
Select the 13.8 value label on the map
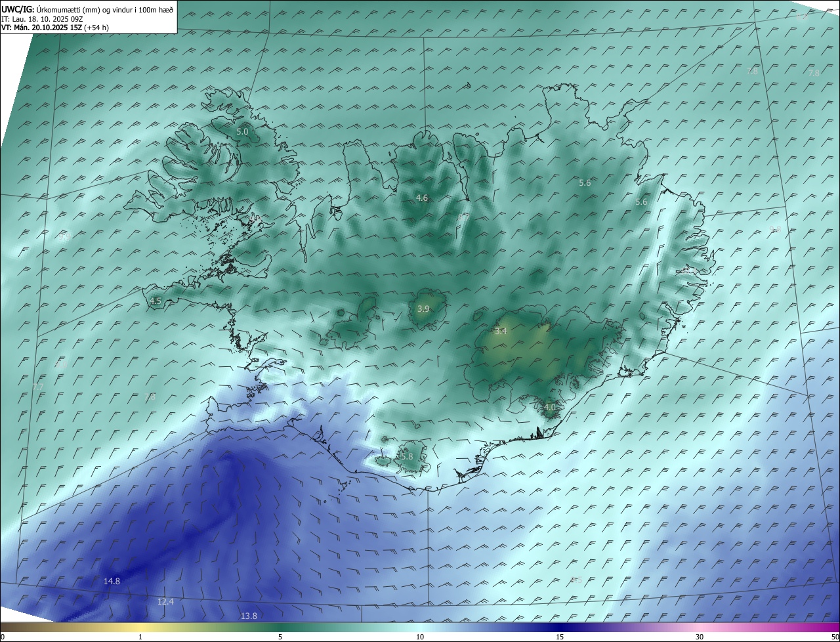coord(249,616)
